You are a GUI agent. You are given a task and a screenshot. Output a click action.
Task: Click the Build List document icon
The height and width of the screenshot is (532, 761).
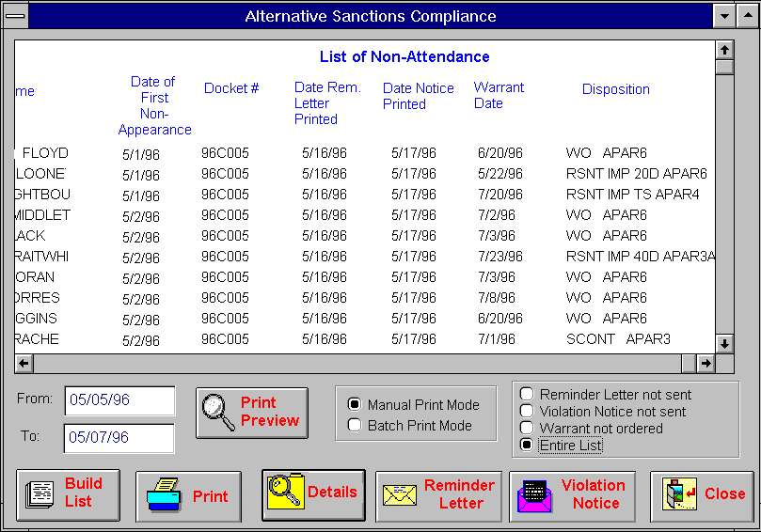pos(40,494)
